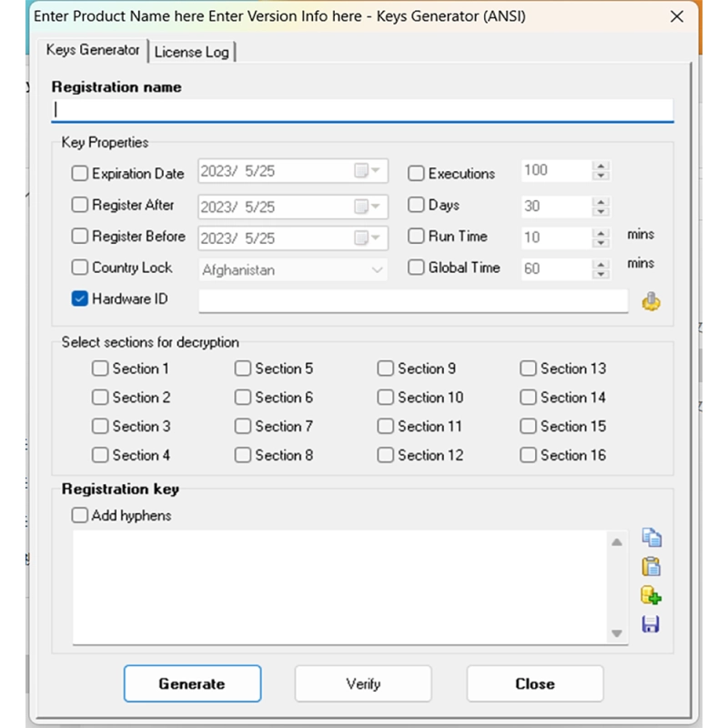Check Section 1 for decryption

(100, 369)
